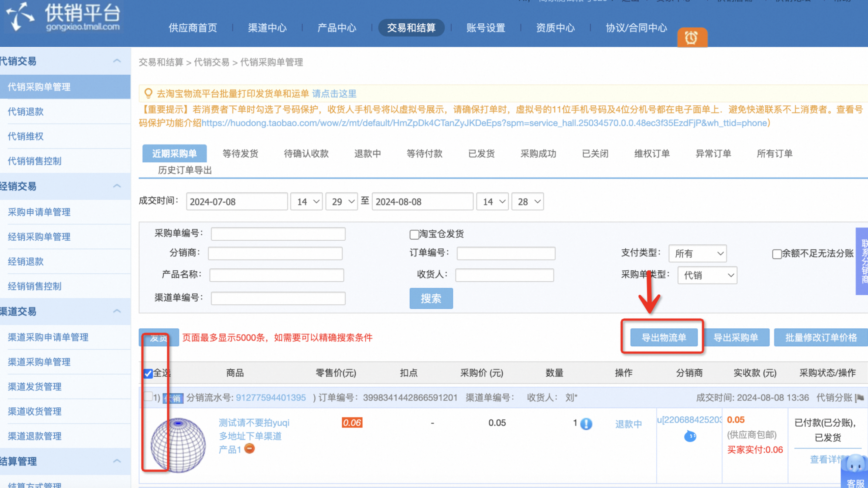Image resolution: width=868 pixels, height=488 pixels.
Task: Switch to the 已发货 tab
Action: click(481, 153)
